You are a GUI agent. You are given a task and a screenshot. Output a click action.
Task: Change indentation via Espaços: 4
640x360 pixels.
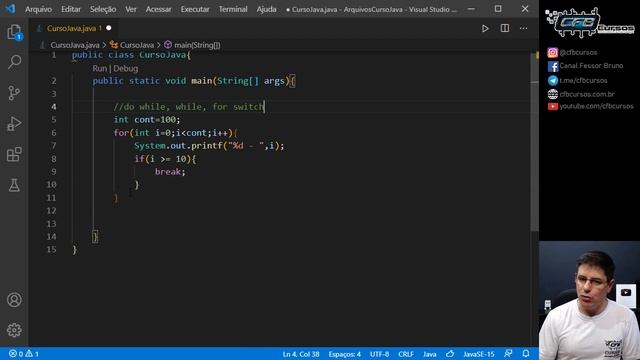pyautogui.click(x=344, y=354)
